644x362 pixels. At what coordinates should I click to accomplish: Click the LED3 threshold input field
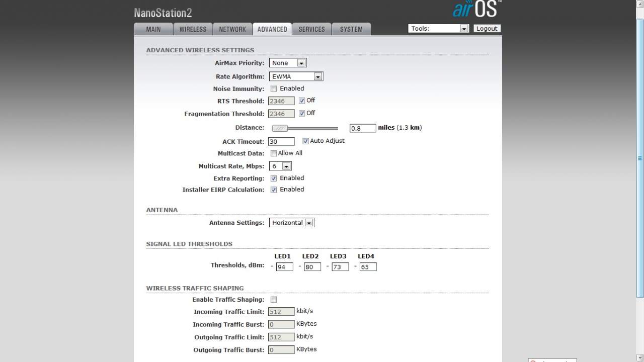340,267
